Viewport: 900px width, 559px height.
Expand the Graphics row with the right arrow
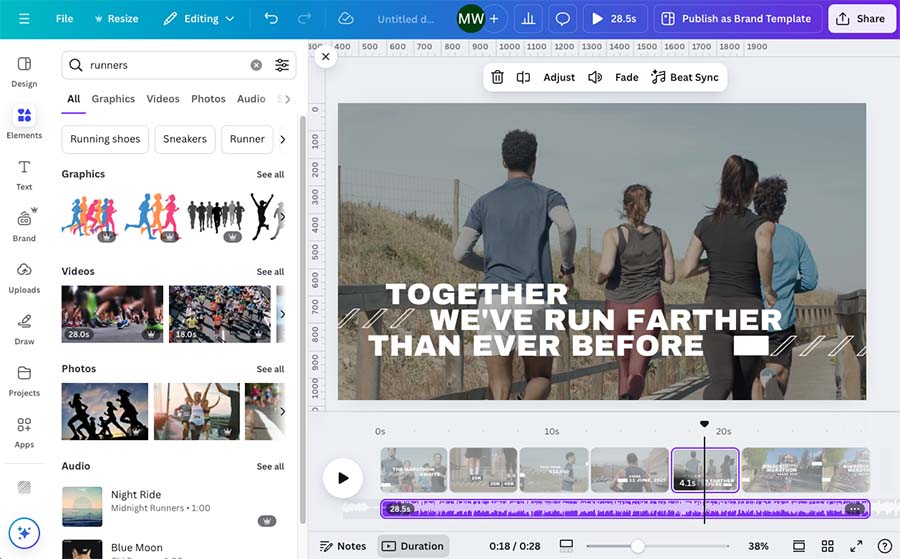282,217
